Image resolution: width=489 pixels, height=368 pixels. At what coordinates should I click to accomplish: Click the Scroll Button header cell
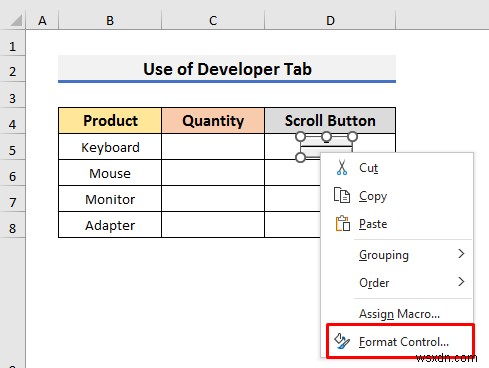(330, 121)
